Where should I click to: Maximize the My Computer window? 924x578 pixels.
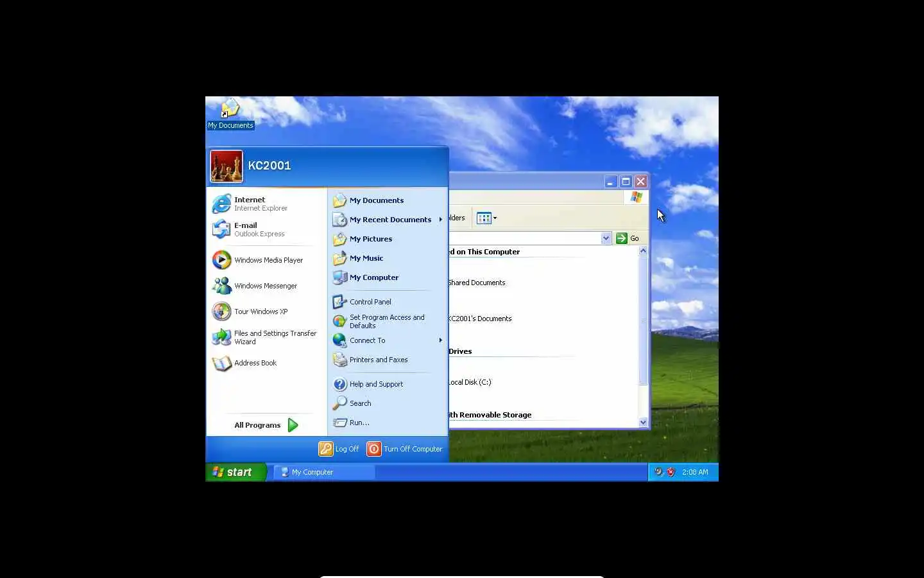[x=626, y=182]
